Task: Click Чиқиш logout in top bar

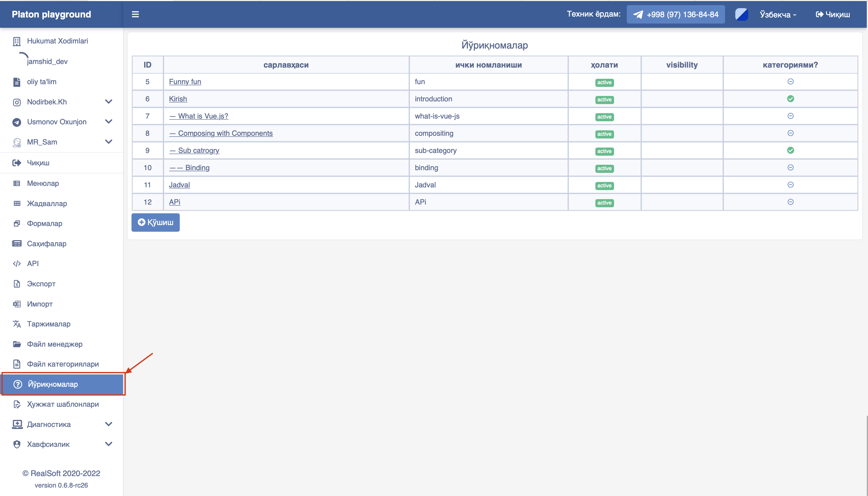Action: tap(833, 14)
